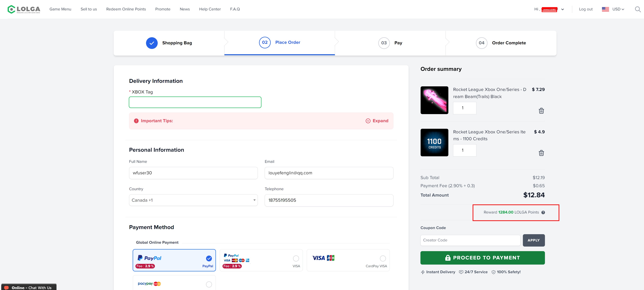
Task: Click the Dream Beam quantity box
Action: [465, 108]
